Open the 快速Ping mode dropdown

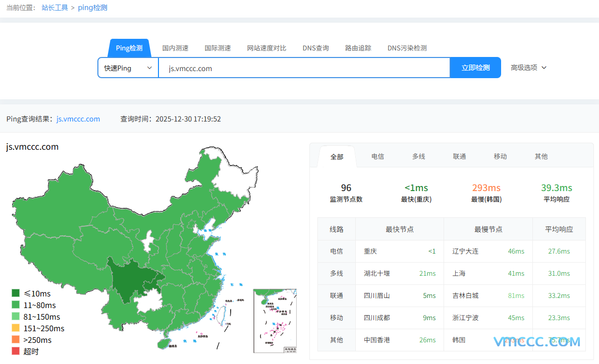coord(128,67)
